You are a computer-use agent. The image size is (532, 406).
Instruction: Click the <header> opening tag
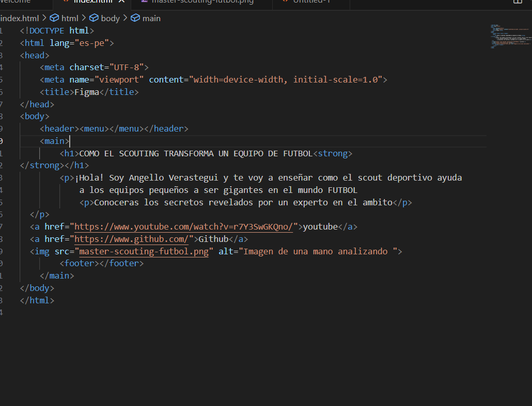(x=59, y=129)
